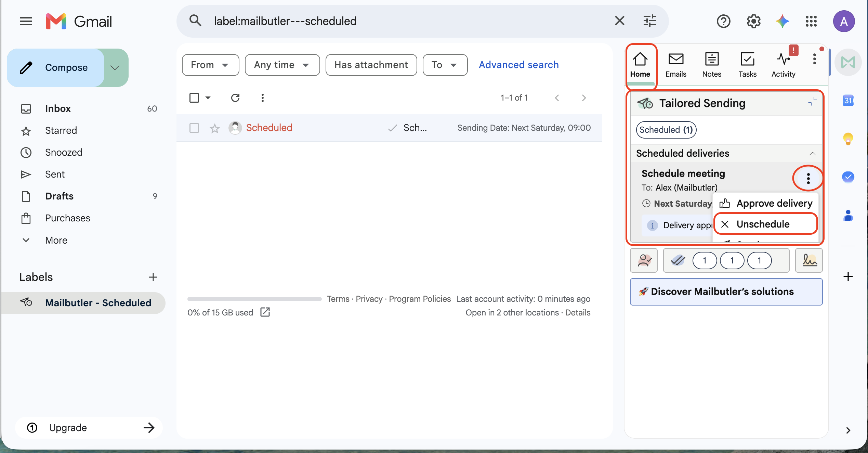Viewport: 868px width, 453px height.
Task: Open Advanced search link
Action: tap(518, 65)
